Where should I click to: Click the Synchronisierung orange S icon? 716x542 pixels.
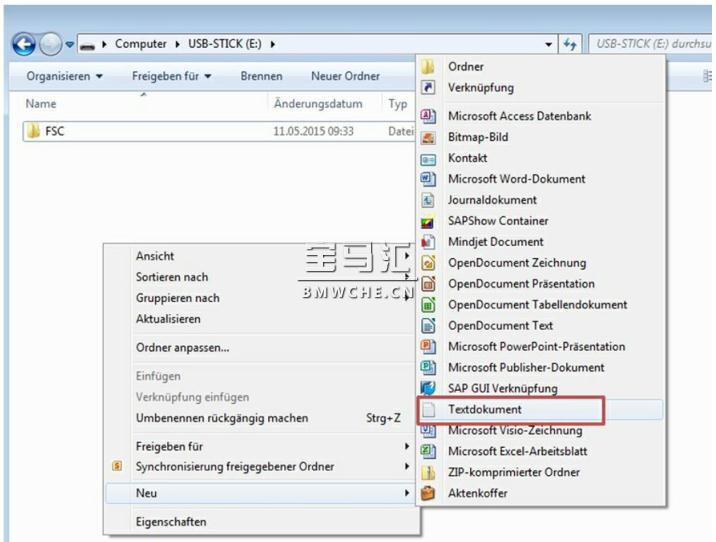point(117,466)
